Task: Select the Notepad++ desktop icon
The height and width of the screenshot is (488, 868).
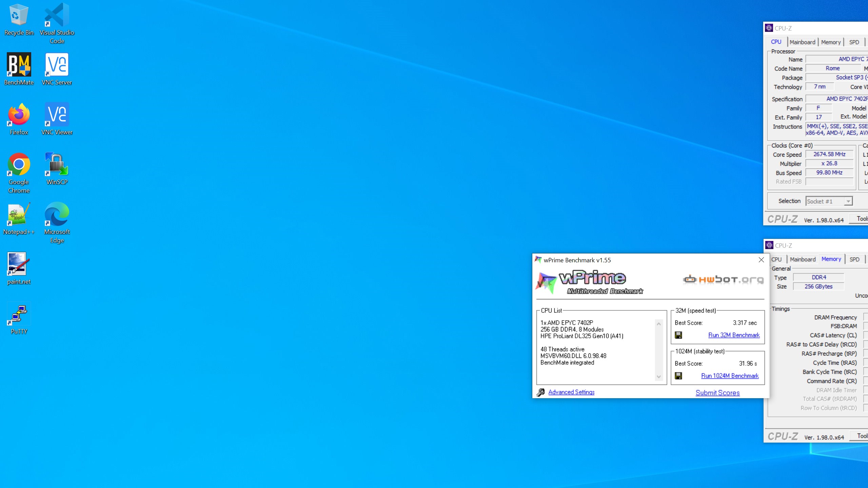Action: tap(19, 219)
